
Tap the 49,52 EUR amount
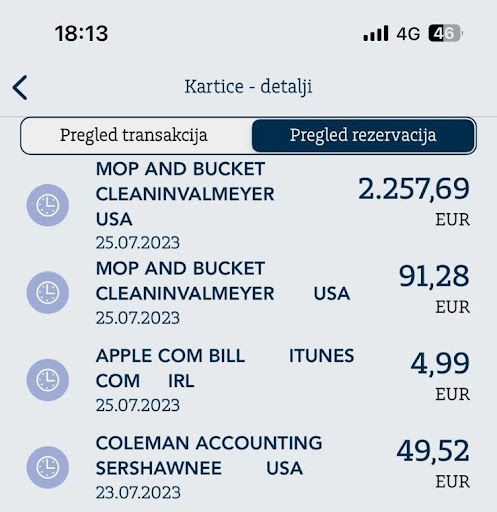433,463
